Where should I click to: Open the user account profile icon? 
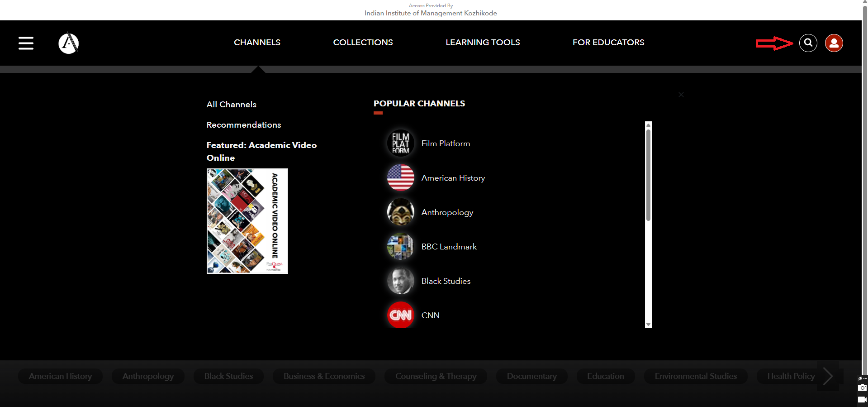(834, 43)
